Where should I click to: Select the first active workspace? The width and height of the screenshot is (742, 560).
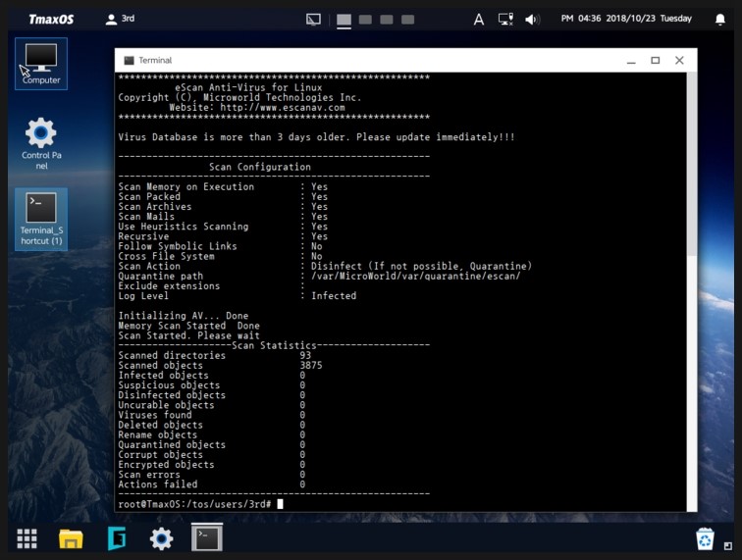point(344,20)
